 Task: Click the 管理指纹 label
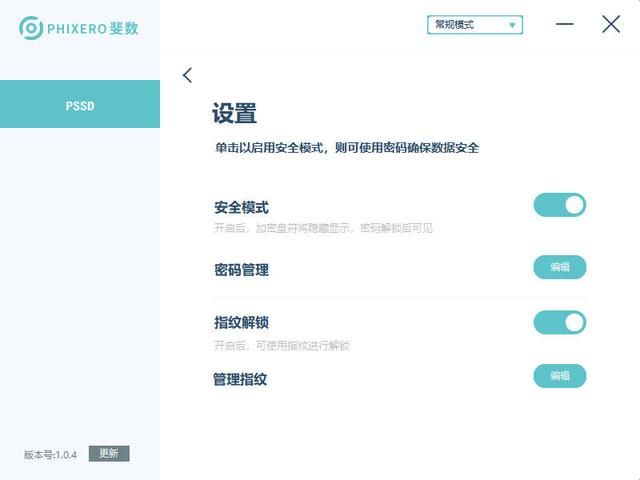(240, 379)
